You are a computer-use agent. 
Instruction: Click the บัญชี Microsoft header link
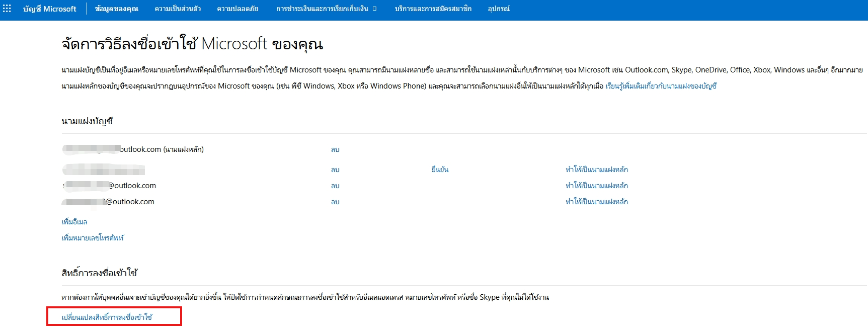(50, 9)
